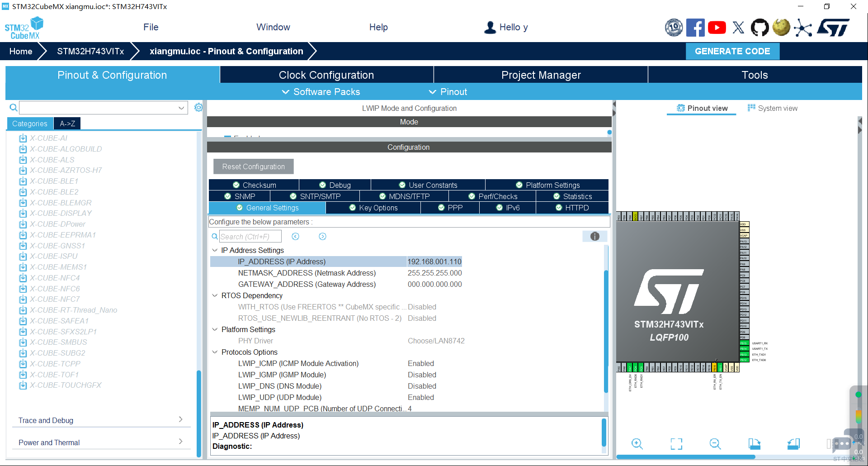Rotate pinout clockwise
This screenshot has width=868, height=466.
click(x=754, y=444)
